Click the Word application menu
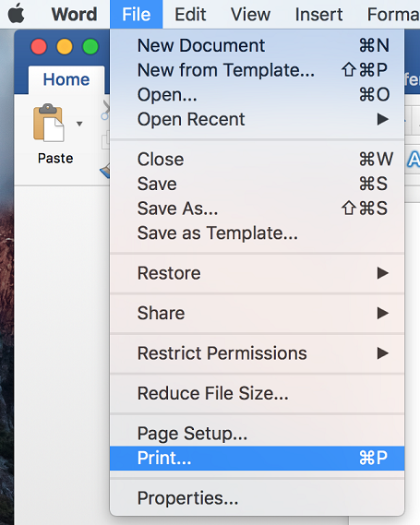This screenshot has width=420, height=525. tap(74, 15)
